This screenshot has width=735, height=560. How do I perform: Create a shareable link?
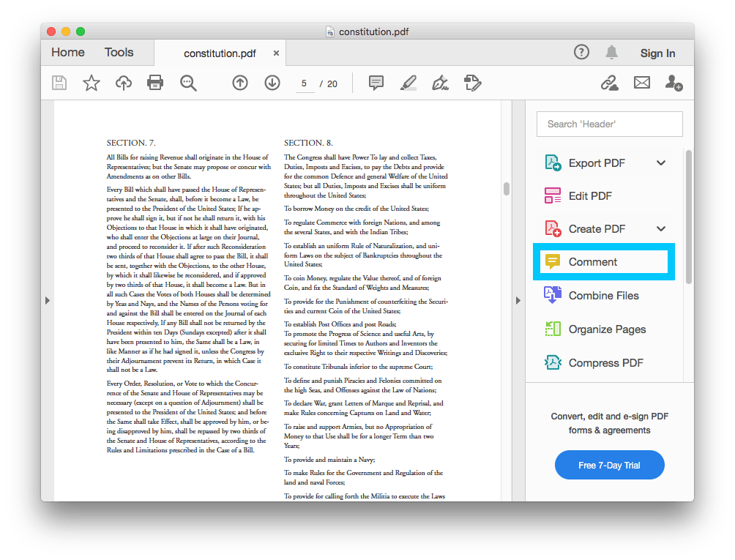[x=609, y=83]
